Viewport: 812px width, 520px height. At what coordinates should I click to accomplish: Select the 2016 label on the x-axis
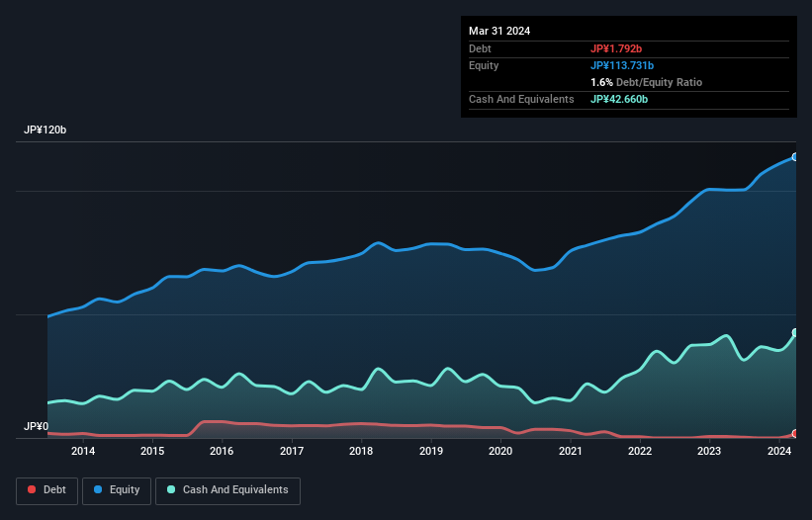(x=222, y=452)
